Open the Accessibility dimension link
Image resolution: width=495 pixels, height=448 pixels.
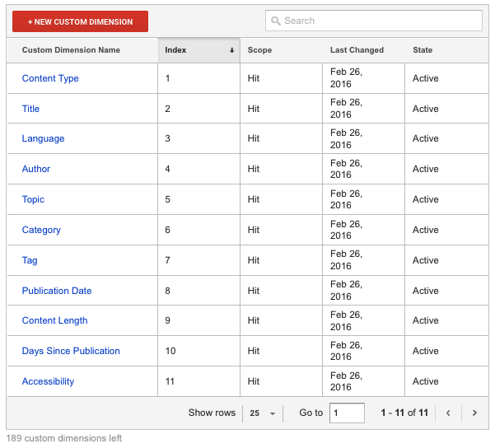pos(48,381)
